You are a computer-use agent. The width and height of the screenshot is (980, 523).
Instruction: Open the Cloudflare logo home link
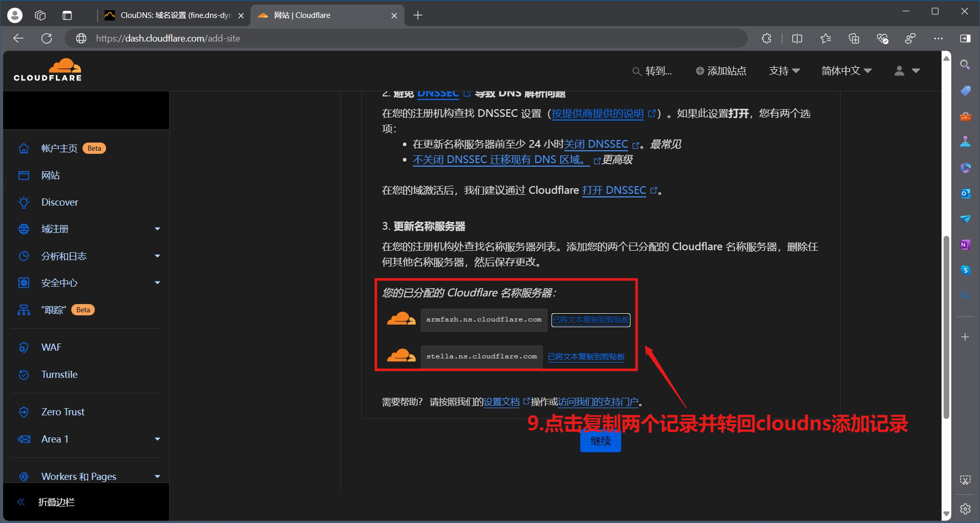pos(48,70)
